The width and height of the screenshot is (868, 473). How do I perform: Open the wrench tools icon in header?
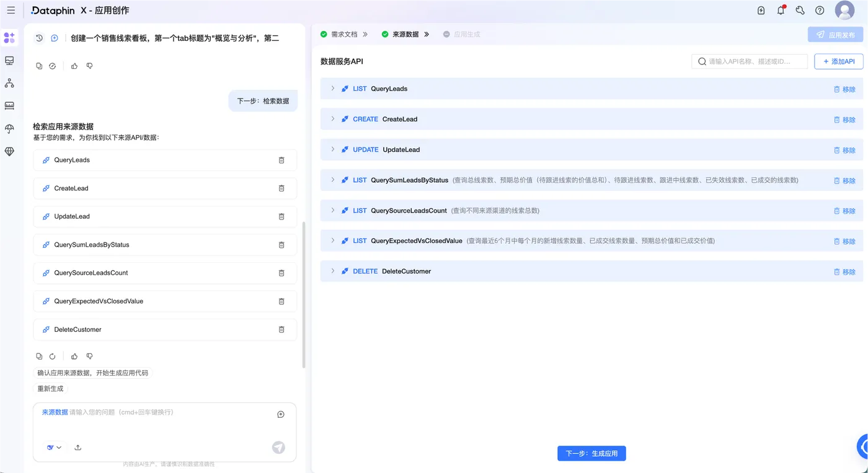[x=800, y=11]
